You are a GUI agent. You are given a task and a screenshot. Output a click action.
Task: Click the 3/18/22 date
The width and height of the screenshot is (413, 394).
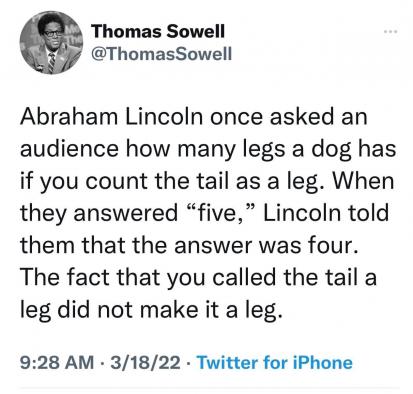pos(146,362)
